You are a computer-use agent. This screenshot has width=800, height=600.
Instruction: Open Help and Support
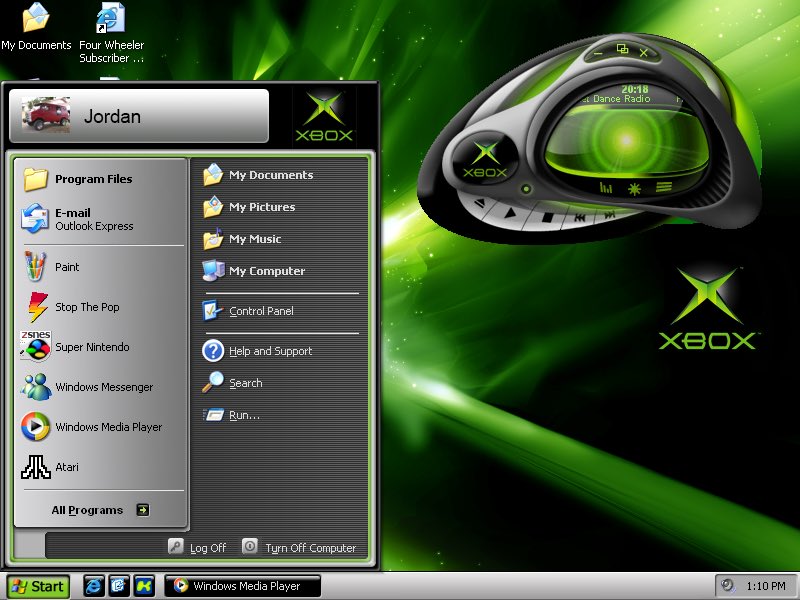(270, 351)
